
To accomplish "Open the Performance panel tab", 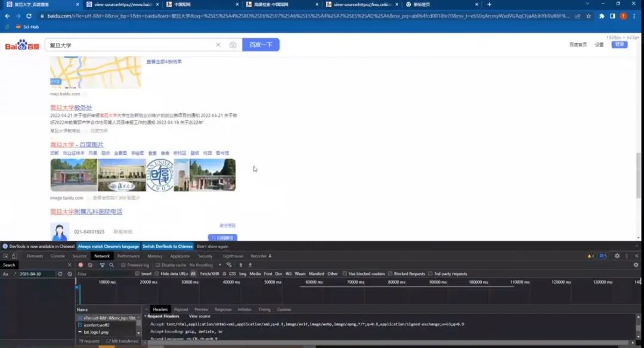I will [x=129, y=256].
